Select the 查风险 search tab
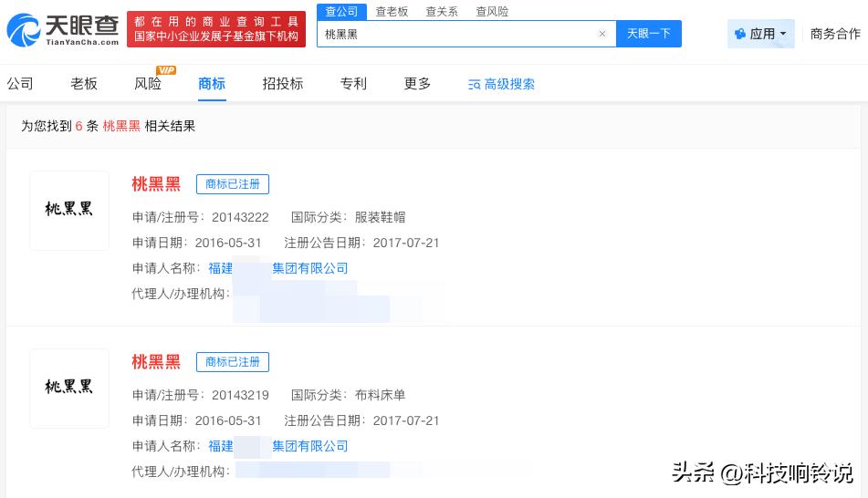 pos(492,11)
